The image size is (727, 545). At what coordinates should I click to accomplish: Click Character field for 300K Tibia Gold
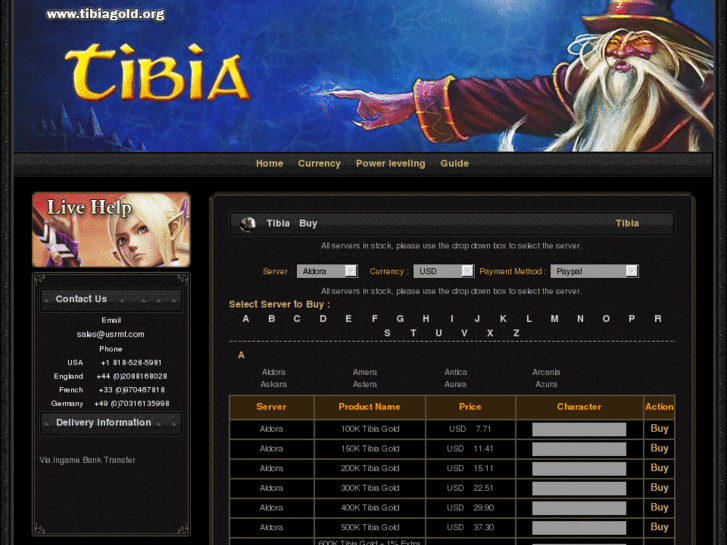579,488
